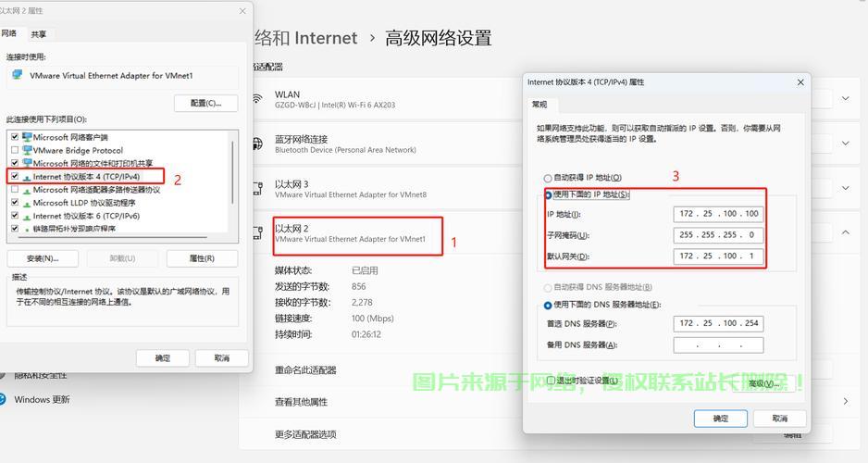This screenshot has height=463, width=868.
Task: Click the WLAN Wi-Fi adapter icon
Action: point(256,99)
